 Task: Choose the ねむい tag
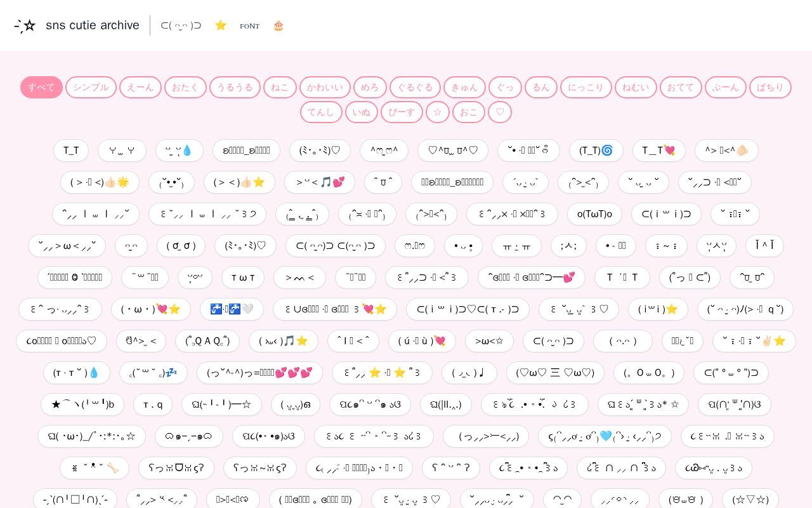[x=636, y=87]
